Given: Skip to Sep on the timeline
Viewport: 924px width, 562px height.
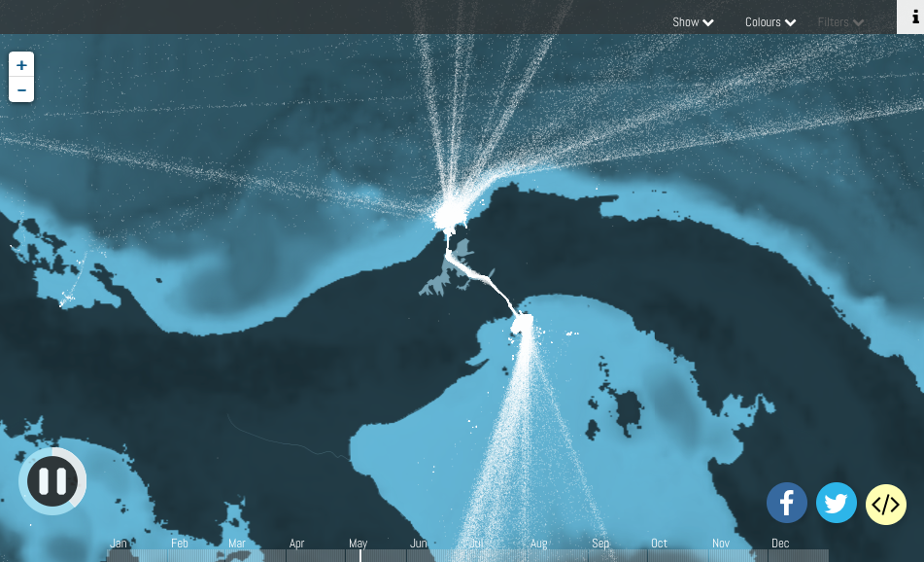Looking at the screenshot, I should click(x=600, y=544).
